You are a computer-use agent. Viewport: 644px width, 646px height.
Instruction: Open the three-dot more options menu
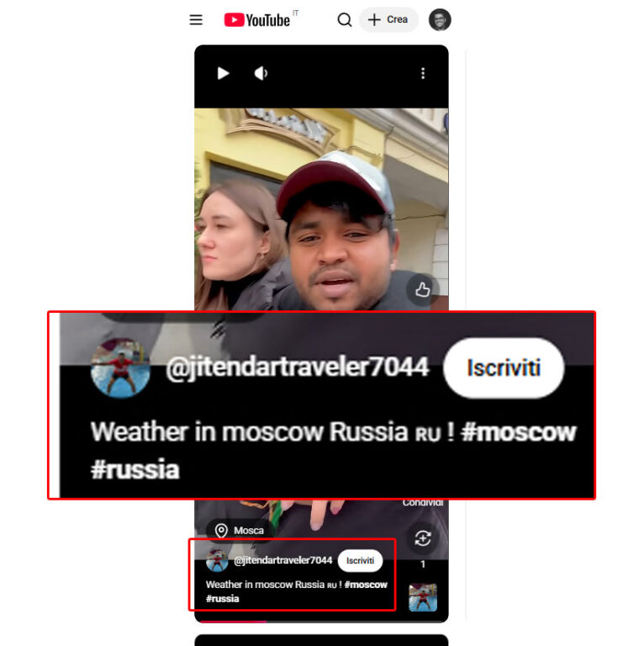tap(423, 73)
